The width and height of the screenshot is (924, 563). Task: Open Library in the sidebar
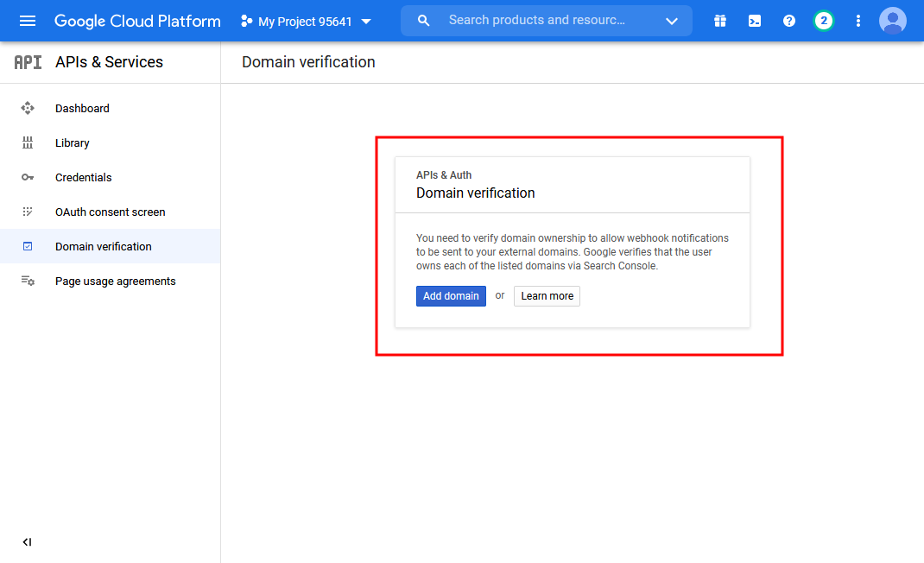tap(111, 142)
